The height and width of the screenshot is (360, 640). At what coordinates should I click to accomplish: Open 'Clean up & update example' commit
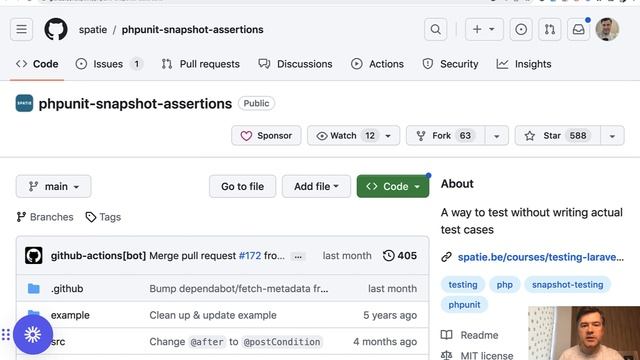[213, 315]
